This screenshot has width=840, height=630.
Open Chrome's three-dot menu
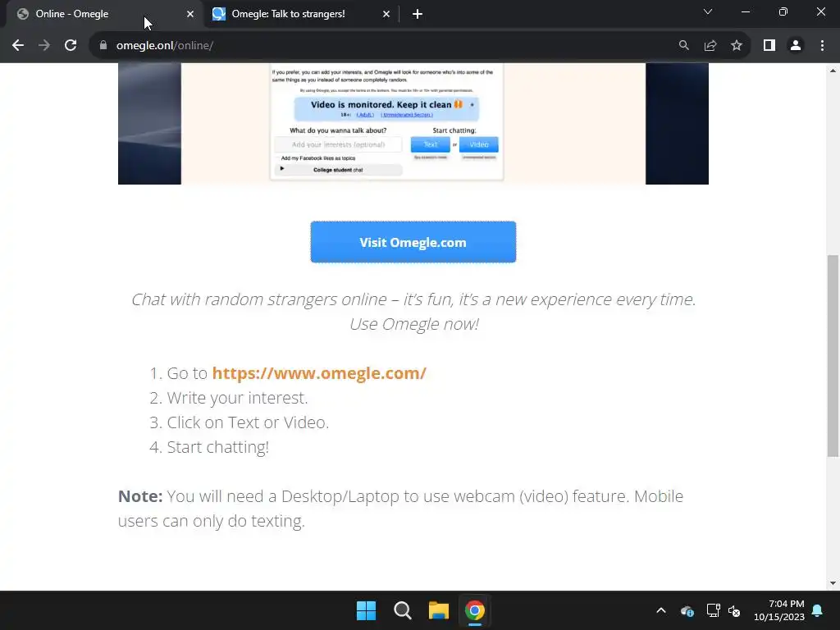[822, 46]
